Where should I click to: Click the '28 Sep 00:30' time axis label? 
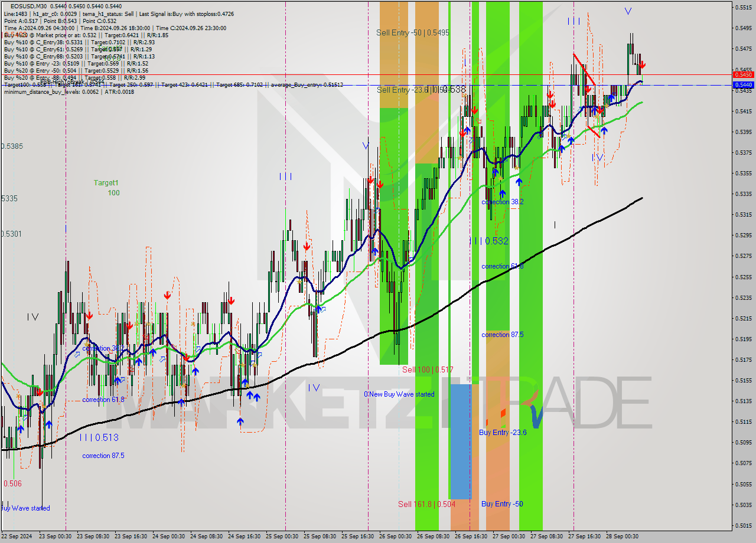click(623, 537)
